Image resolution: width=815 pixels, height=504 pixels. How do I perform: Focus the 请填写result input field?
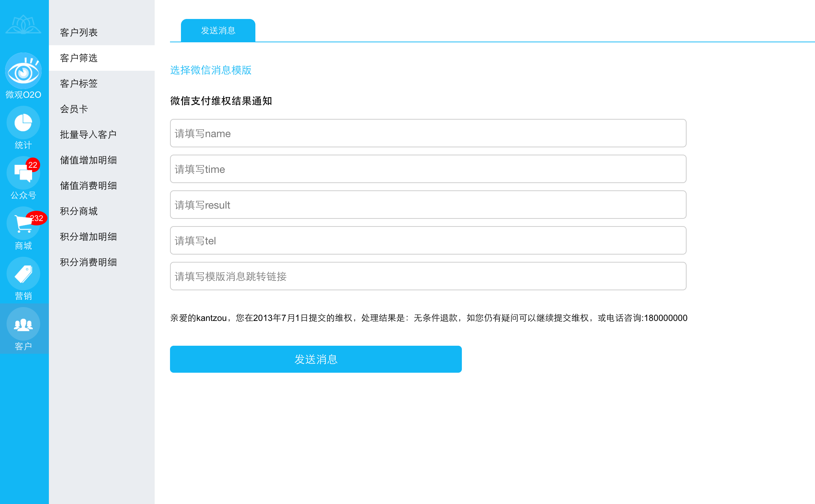428,205
